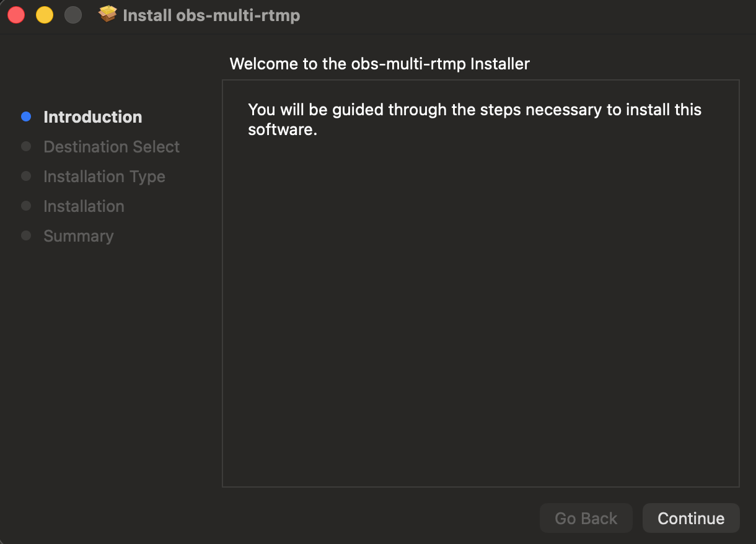Click the "Welcome to the obs-multi-rtmp Installer" heading
This screenshot has width=756, height=544.
(x=379, y=64)
